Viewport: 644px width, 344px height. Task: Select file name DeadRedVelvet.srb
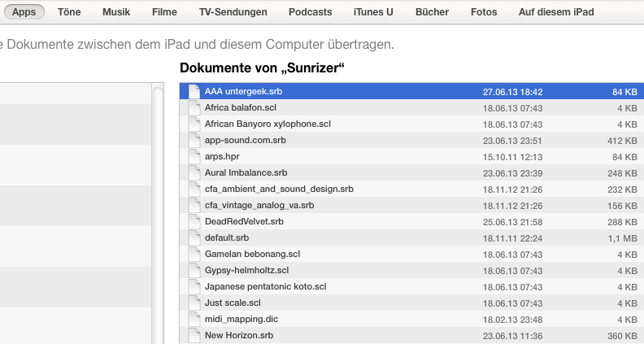(245, 221)
